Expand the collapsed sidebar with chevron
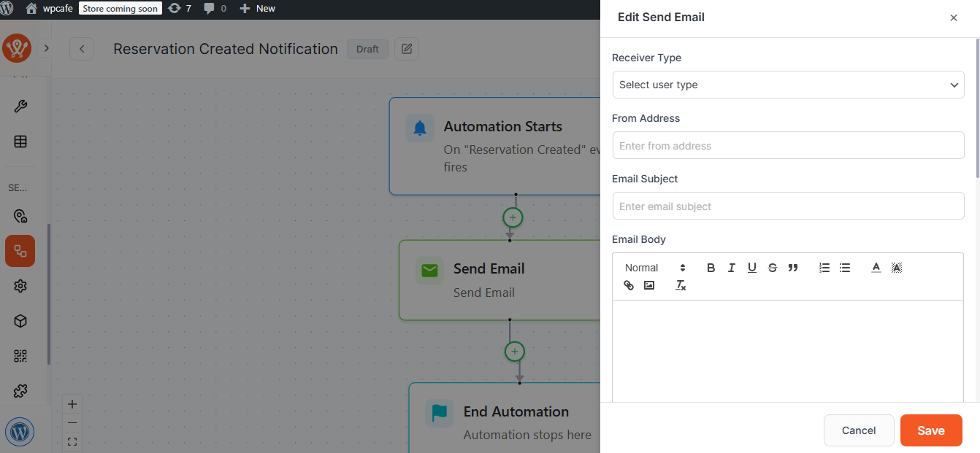980x453 pixels. point(46,48)
